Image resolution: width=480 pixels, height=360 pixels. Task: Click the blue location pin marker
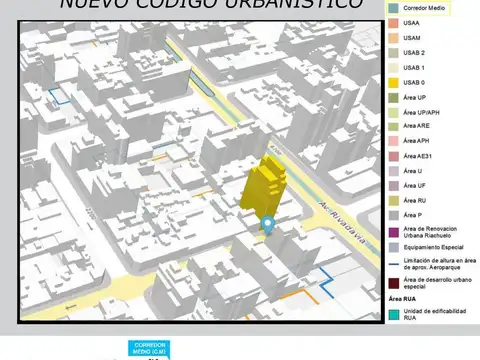coord(268,225)
